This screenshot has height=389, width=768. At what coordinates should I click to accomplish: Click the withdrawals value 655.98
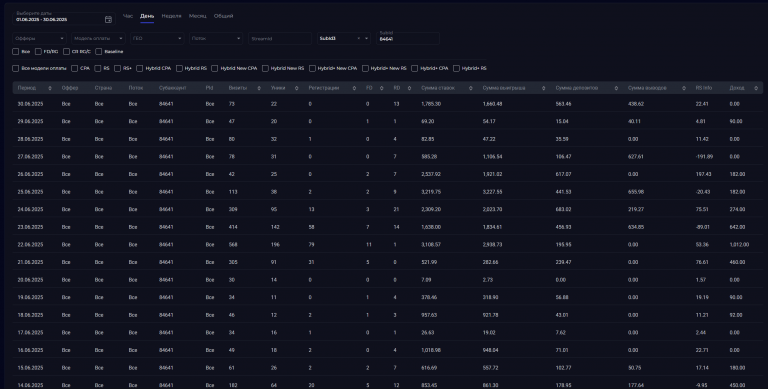[x=636, y=192]
